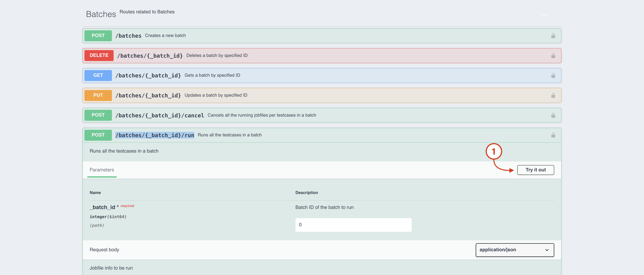The width and height of the screenshot is (644, 275).
Task: Expand POST /batches/{_batch_id}/cancel endpoint
Action: pos(322,115)
